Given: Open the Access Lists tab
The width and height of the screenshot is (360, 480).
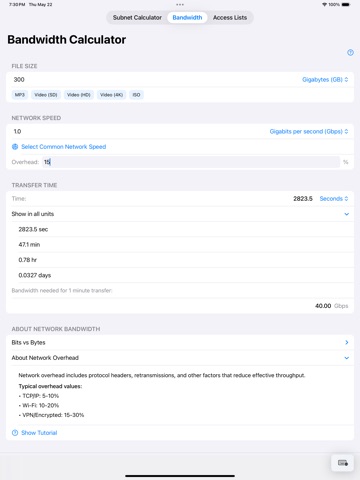Looking at the screenshot, I should [230, 18].
